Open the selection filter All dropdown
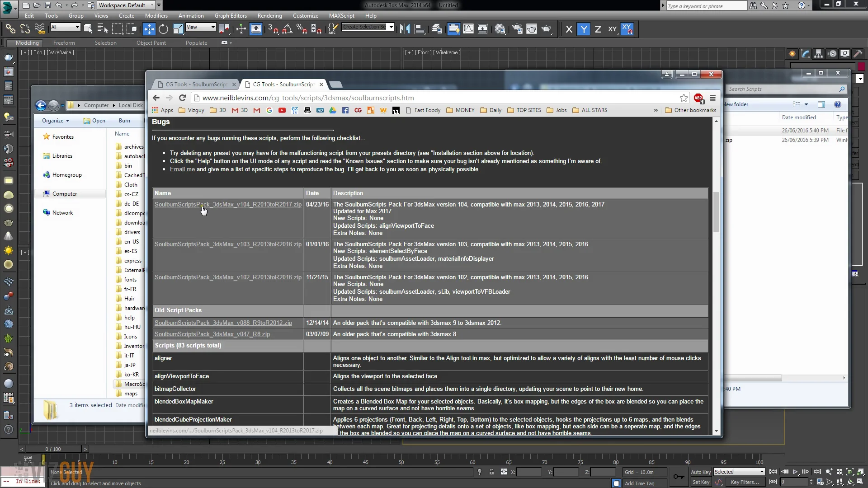The width and height of the screenshot is (868, 488). (66, 27)
